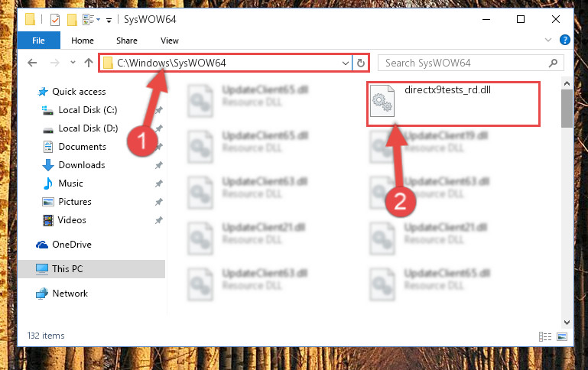This screenshot has width=588, height=370.
Task: Click the Back navigation arrow
Action: (x=32, y=63)
